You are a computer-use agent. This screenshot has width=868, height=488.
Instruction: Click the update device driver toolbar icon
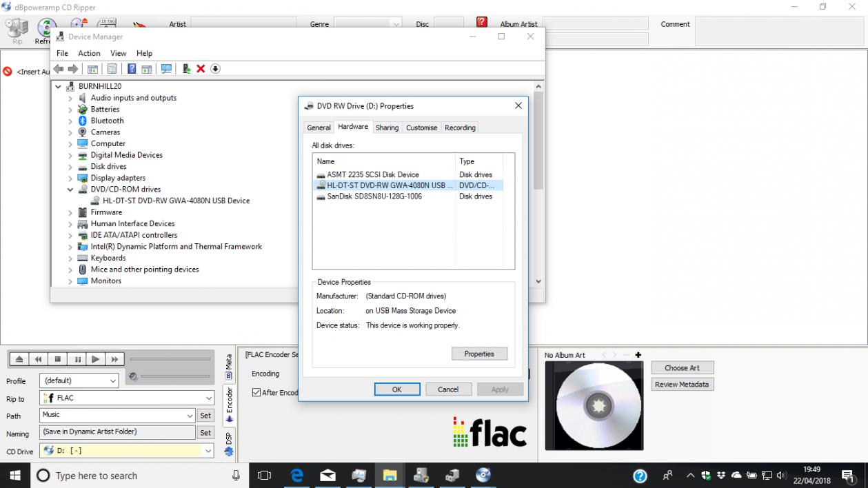pos(186,69)
